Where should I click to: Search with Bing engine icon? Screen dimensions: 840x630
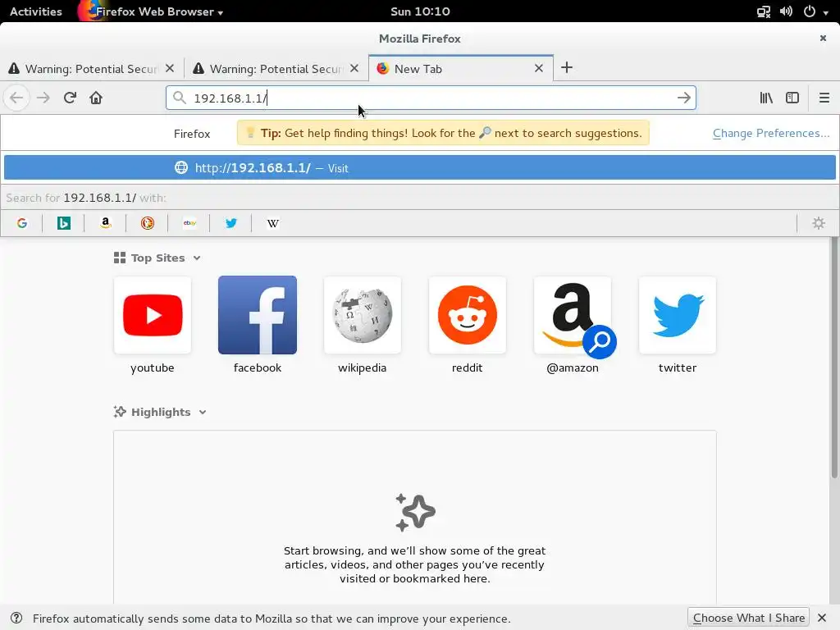pyautogui.click(x=64, y=223)
